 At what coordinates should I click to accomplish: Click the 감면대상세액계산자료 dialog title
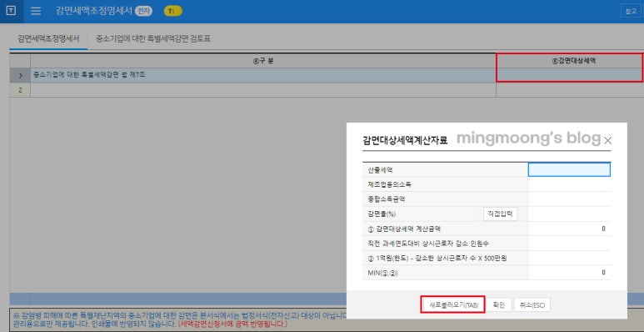coord(405,140)
